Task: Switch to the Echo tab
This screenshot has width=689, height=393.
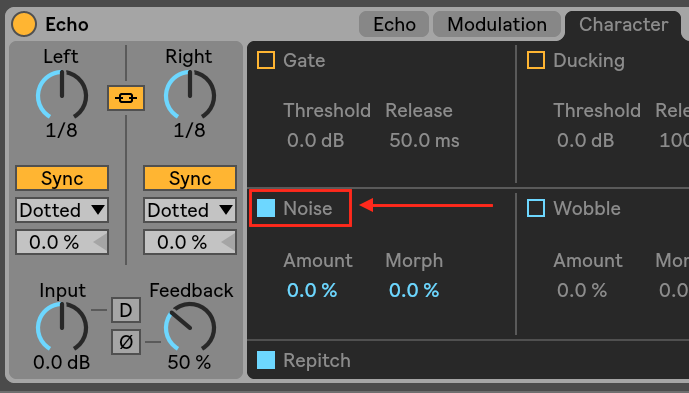Action: (394, 25)
